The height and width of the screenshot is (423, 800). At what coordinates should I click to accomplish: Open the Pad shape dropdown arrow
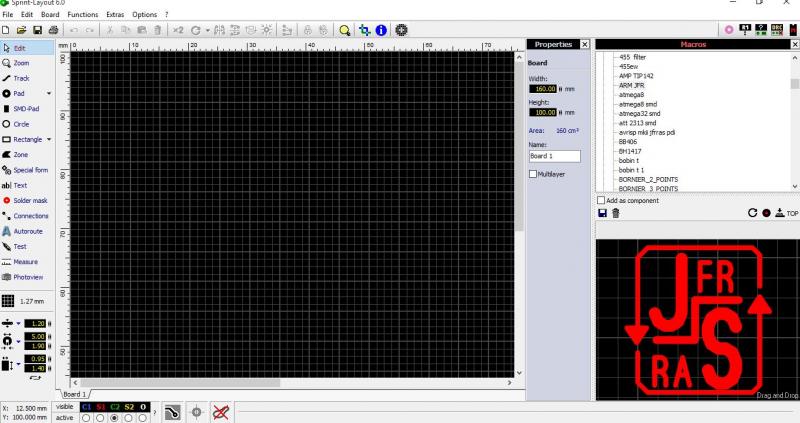click(x=49, y=94)
